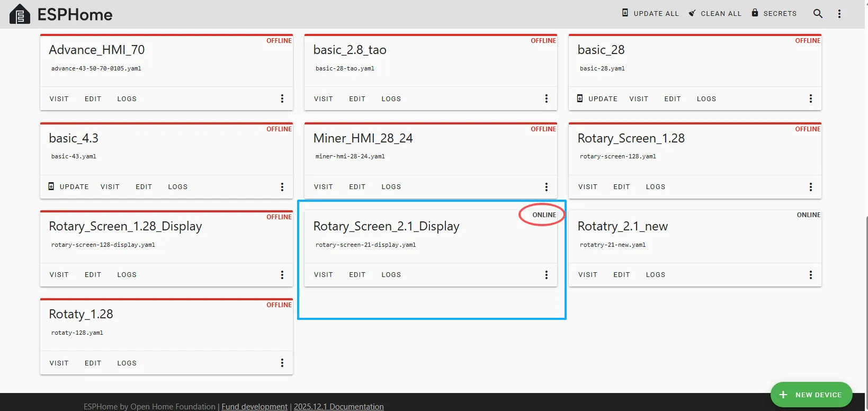Open more options for Rotatry_2.1_new
868x411 pixels.
coord(810,275)
